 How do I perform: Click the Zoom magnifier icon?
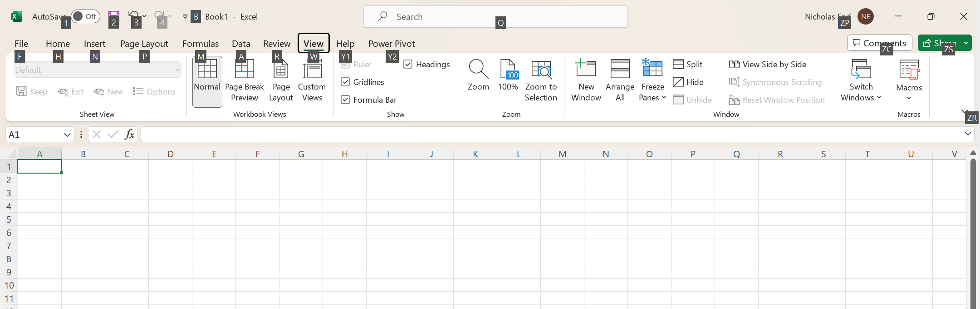478,70
